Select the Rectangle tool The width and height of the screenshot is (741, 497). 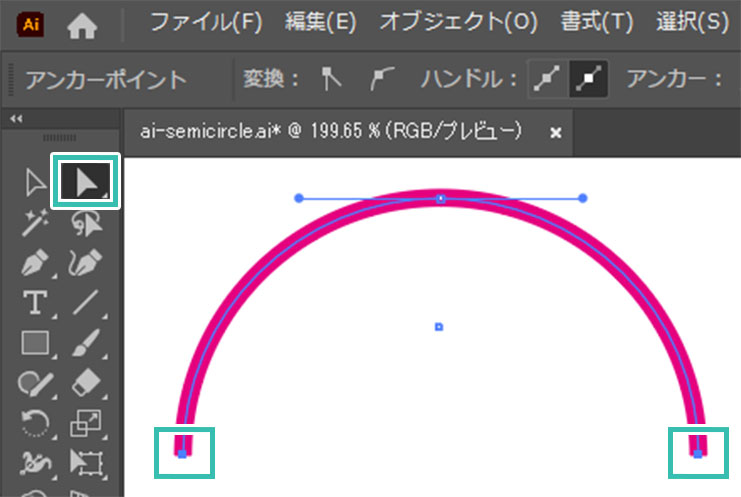click(x=36, y=343)
